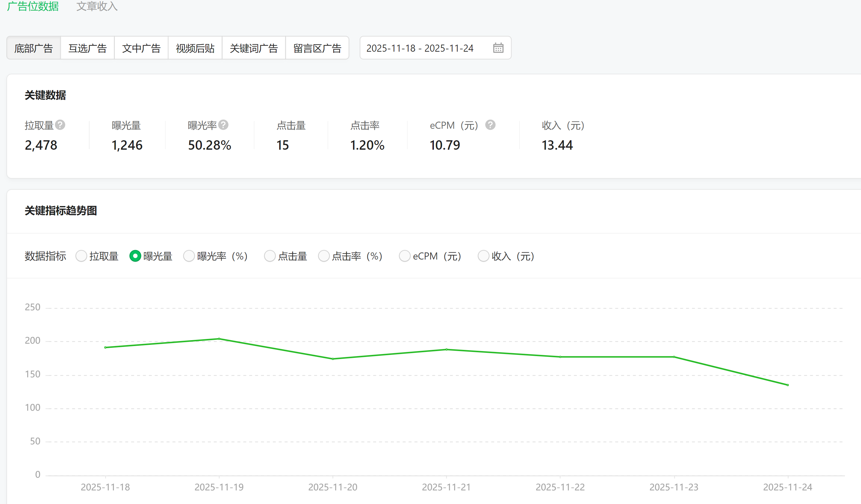861x504 pixels.
Task: Click help icon next to 拉取量
Action: (60, 125)
